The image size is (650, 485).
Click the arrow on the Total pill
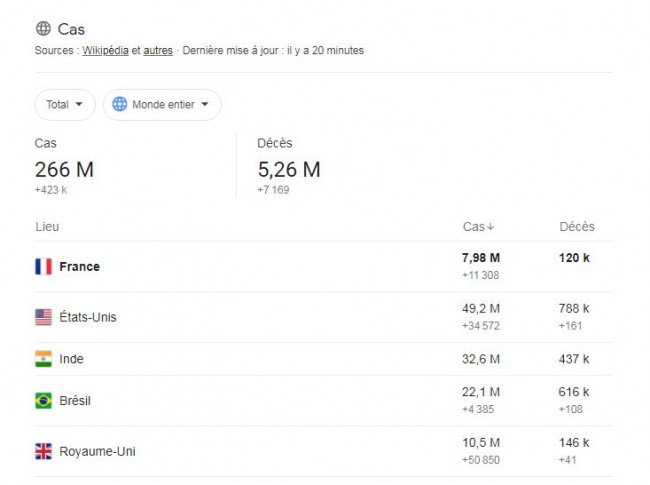click(x=79, y=104)
